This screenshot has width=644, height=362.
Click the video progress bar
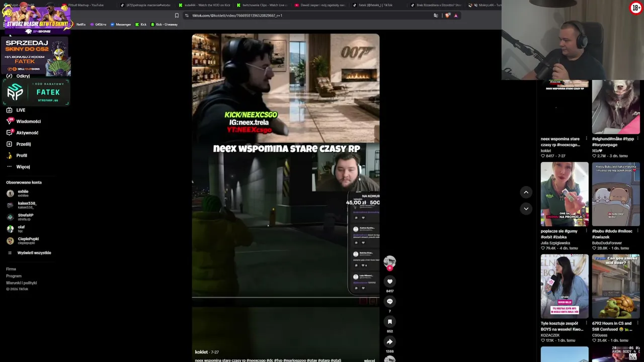point(285,297)
